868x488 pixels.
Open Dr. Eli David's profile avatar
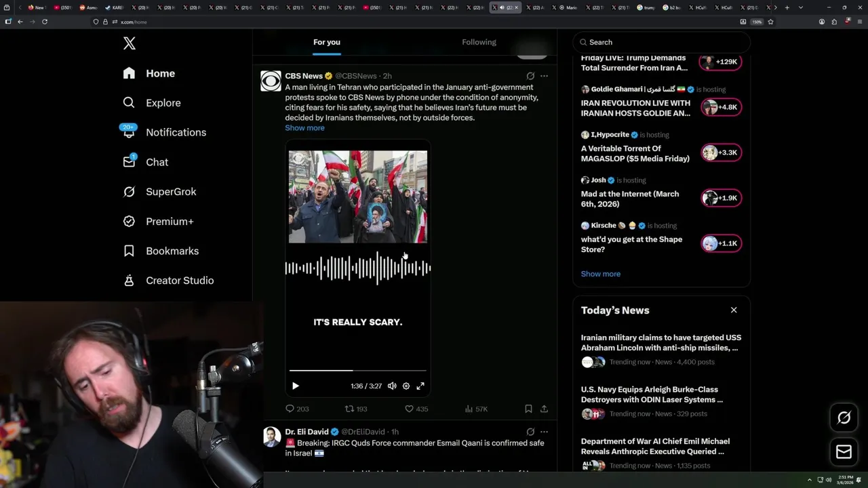click(271, 436)
